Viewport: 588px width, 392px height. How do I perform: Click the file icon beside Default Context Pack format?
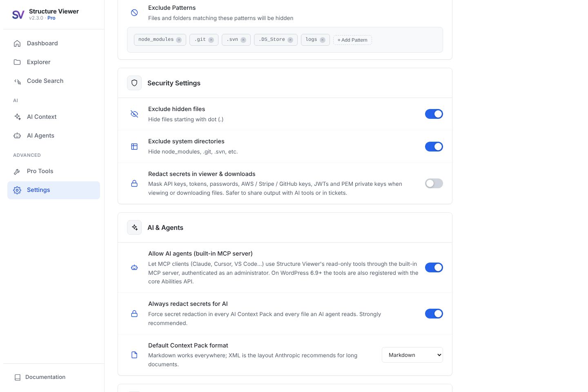(134, 355)
